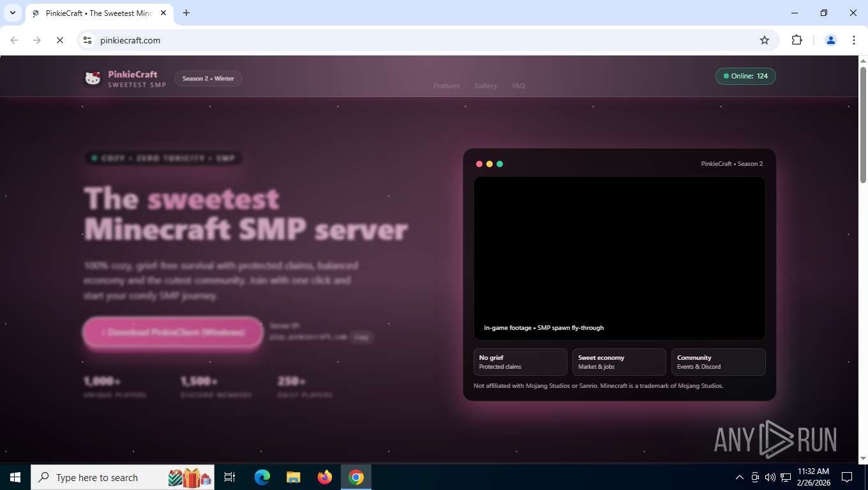The width and height of the screenshot is (868, 490).
Task: Click the 'Not affiliated with Mojang Studios' disclaimer
Action: tap(598, 386)
